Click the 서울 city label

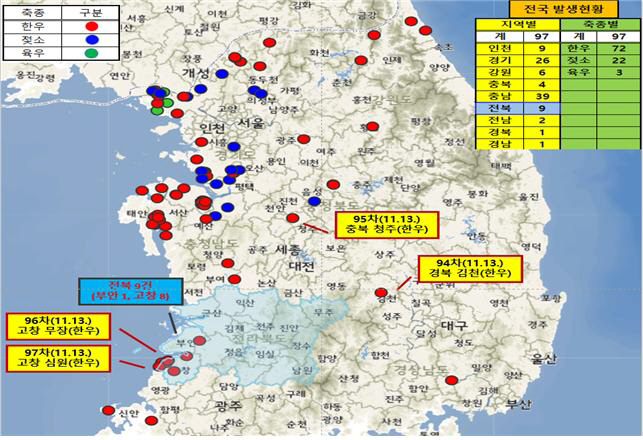pyautogui.click(x=251, y=123)
